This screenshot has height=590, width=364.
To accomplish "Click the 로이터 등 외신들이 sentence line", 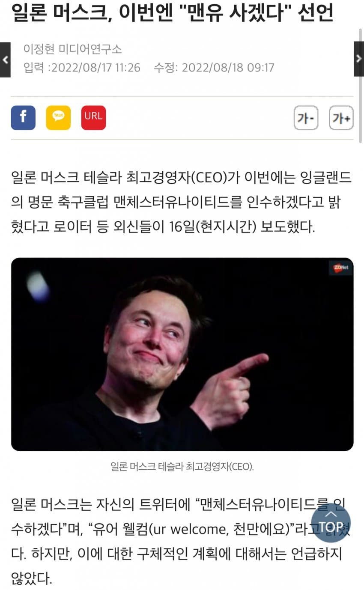I will (x=163, y=226).
